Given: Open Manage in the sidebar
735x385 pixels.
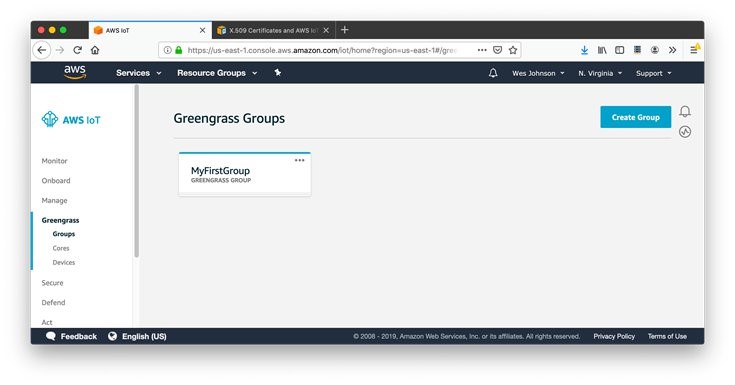Looking at the screenshot, I should (x=54, y=200).
